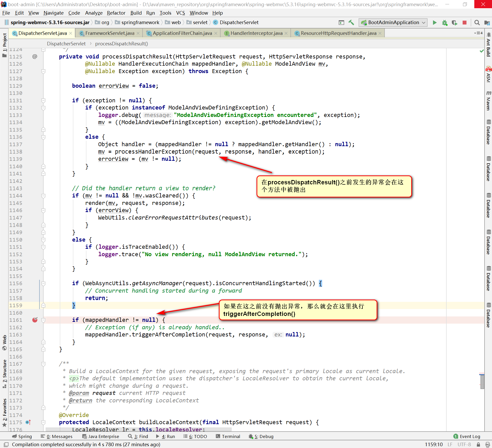The image size is (492, 448).
Task: Open the Web tool window
Action: 4,342
